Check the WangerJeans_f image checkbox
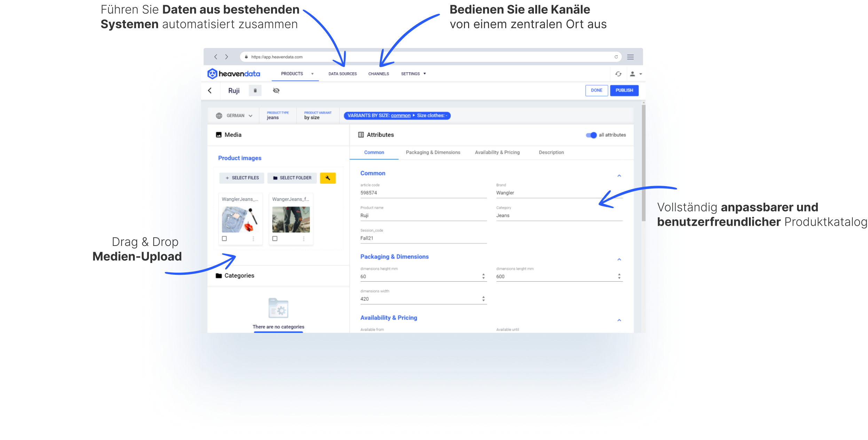 click(x=275, y=239)
